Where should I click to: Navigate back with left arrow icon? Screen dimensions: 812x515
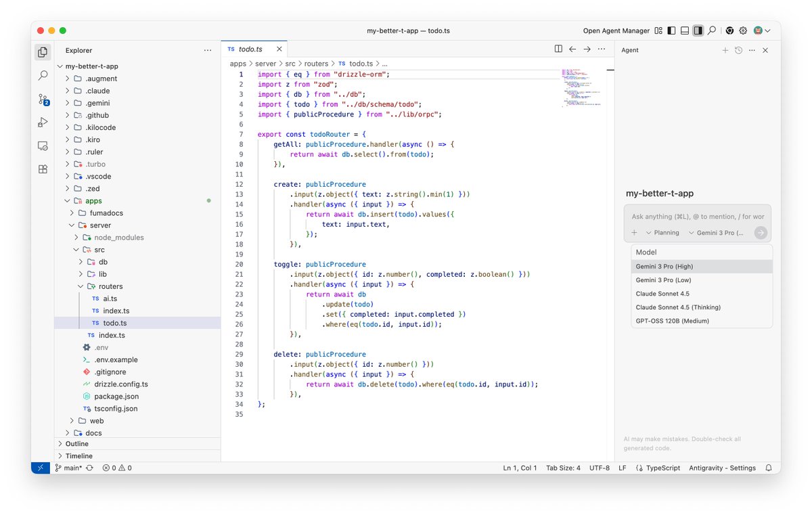click(x=572, y=49)
